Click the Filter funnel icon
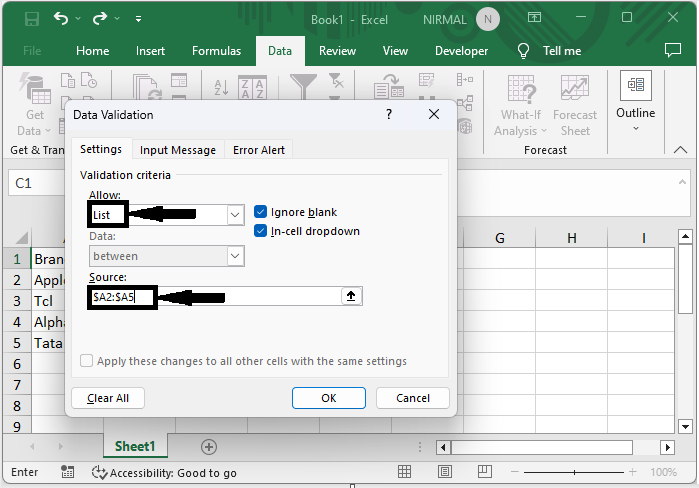This screenshot has height=488, width=699. click(x=303, y=86)
